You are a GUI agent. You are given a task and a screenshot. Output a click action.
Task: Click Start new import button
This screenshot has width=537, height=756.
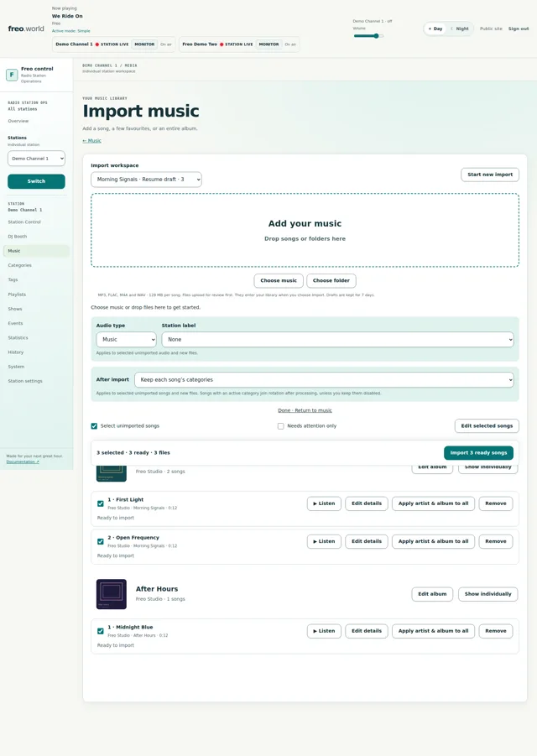tap(490, 175)
